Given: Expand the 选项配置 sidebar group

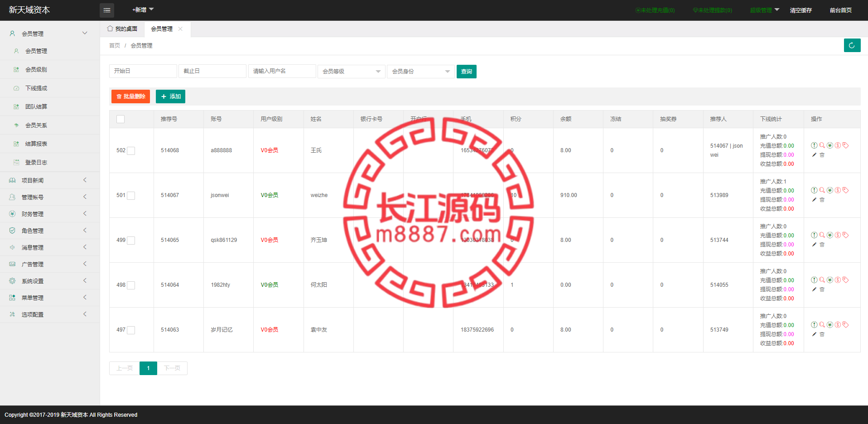Looking at the screenshot, I should tap(50, 314).
